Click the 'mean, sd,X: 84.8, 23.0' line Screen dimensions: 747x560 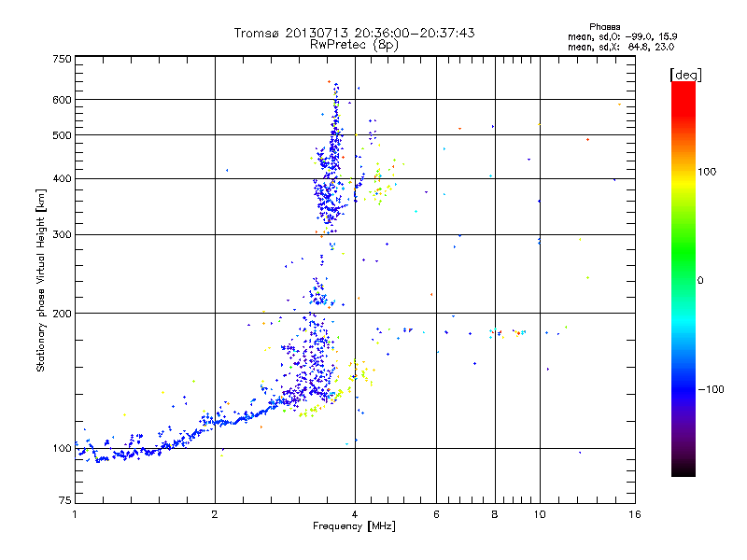point(621,47)
